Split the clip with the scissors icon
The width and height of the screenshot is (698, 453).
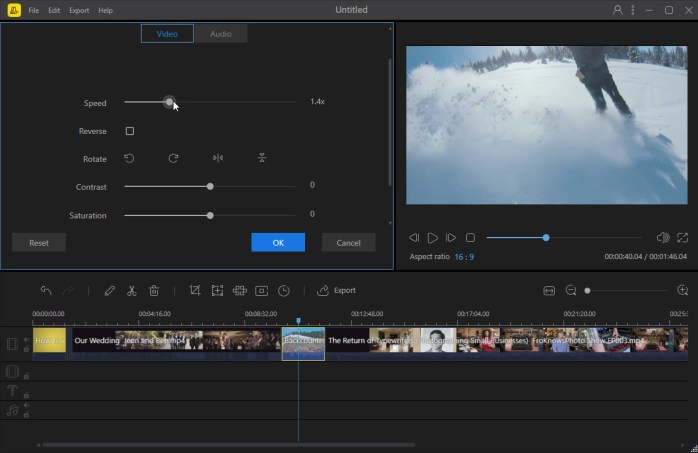(x=131, y=291)
